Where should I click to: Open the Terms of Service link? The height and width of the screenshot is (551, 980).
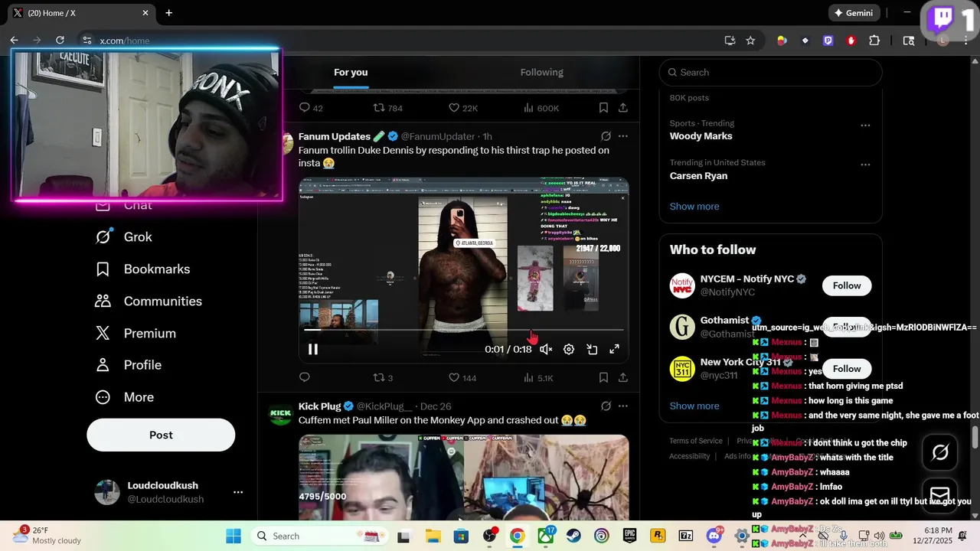pyautogui.click(x=696, y=441)
